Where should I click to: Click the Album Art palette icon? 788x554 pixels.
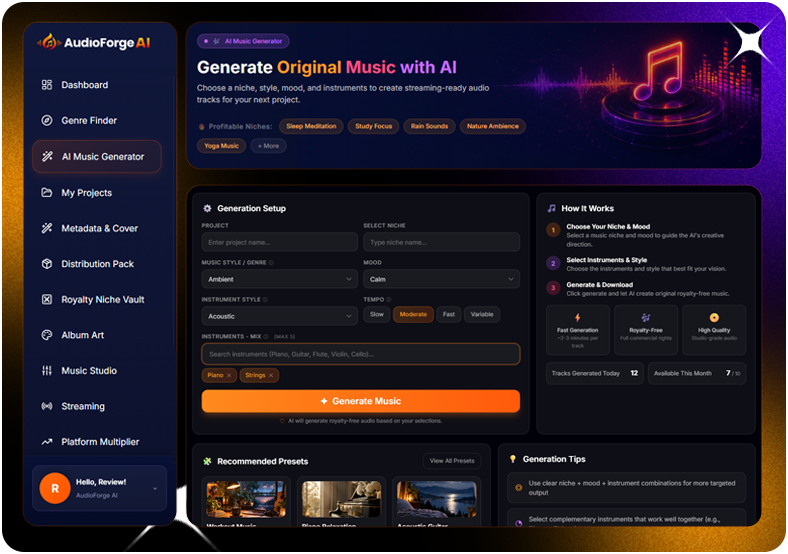(x=47, y=335)
